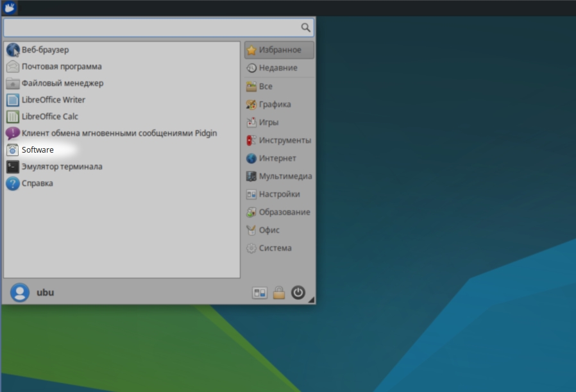Viewport: 576px width, 392px height.
Task: Open the Whisker menu mouse logo
Action: [x=9, y=7]
